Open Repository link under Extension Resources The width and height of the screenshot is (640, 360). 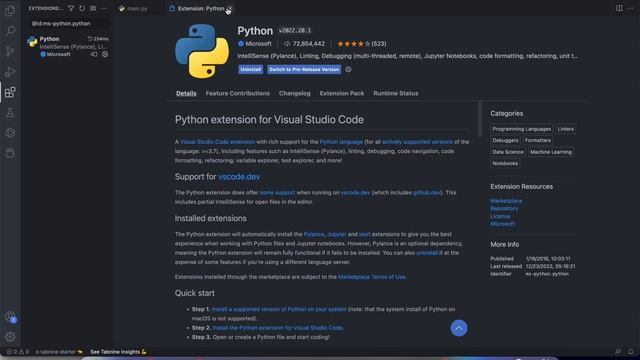pos(504,209)
